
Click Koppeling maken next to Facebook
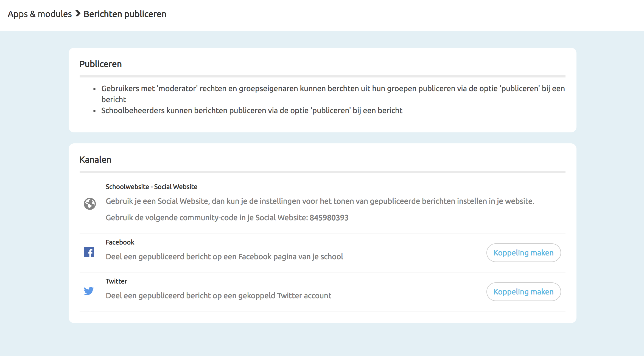pyautogui.click(x=523, y=252)
